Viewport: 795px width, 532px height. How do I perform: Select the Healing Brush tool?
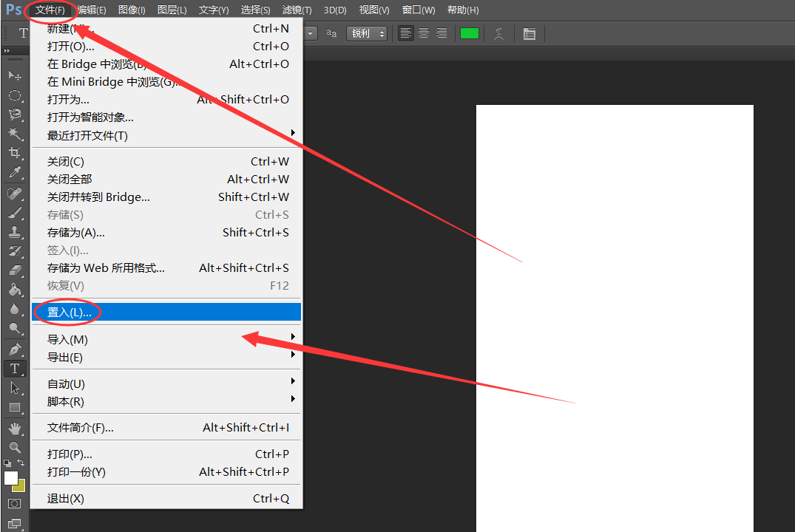pyautogui.click(x=15, y=194)
